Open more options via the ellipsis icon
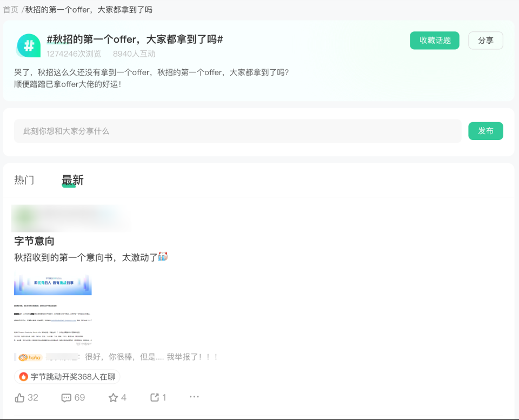 (x=194, y=397)
